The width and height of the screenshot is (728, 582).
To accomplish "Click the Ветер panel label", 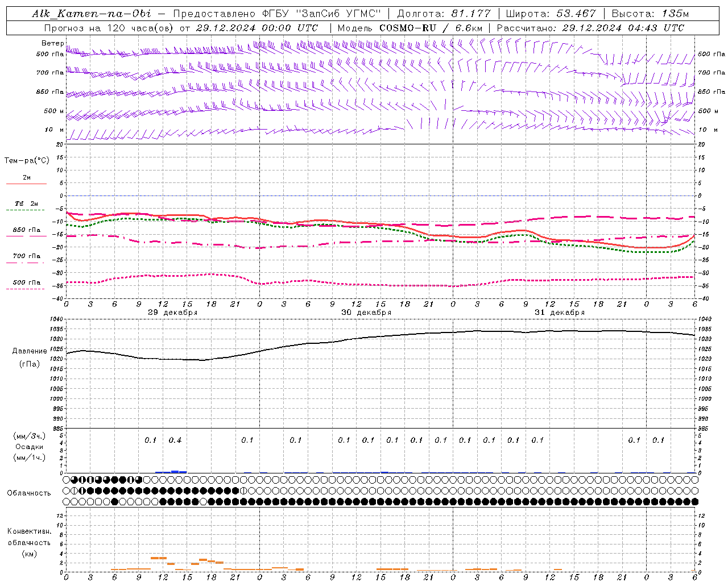I will click(52, 43).
